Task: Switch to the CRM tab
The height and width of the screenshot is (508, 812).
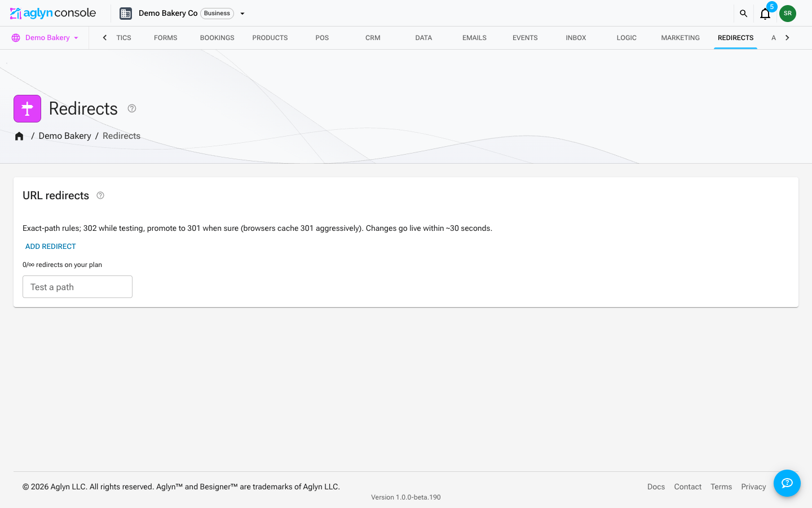Action: click(373, 38)
